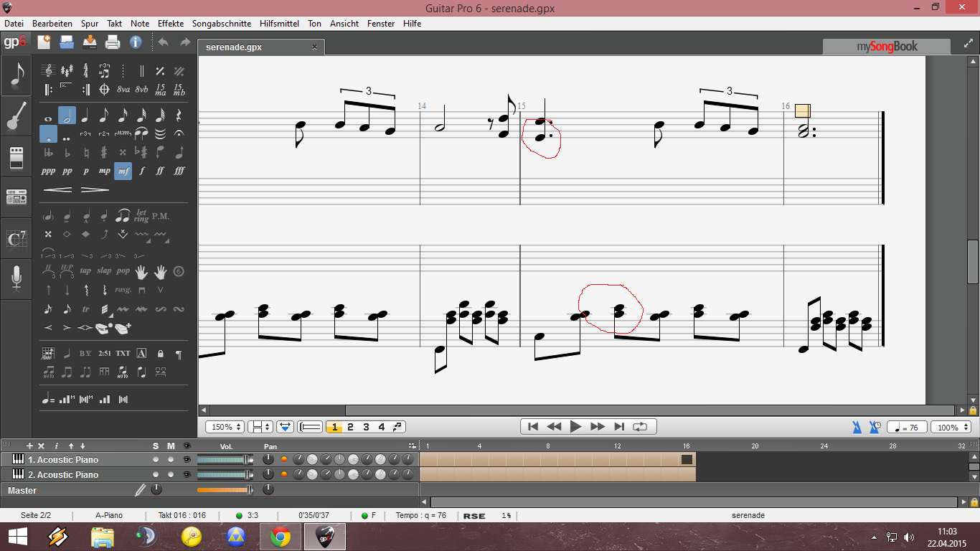Viewport: 980px width, 551px height.
Task: Adjust track 2 pan knob
Action: tap(268, 474)
